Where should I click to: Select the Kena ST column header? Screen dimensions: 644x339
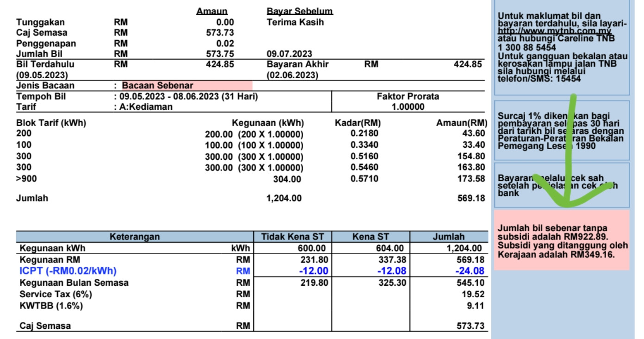click(x=371, y=237)
